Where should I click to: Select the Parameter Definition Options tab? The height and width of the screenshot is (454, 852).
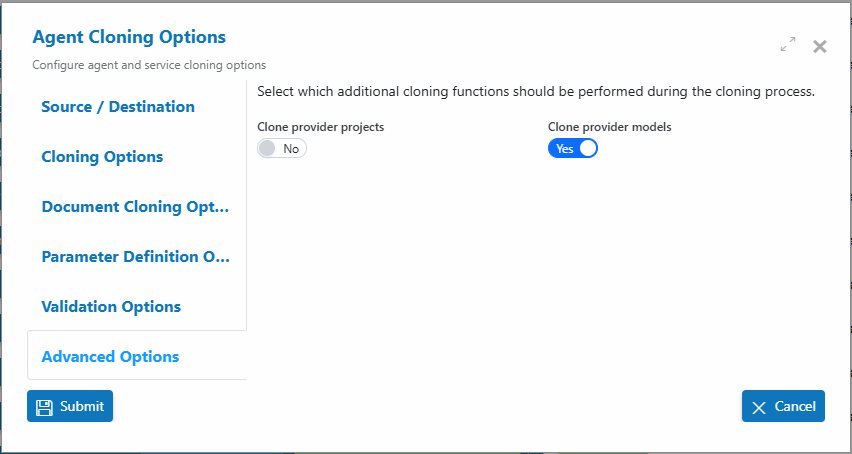[137, 256]
